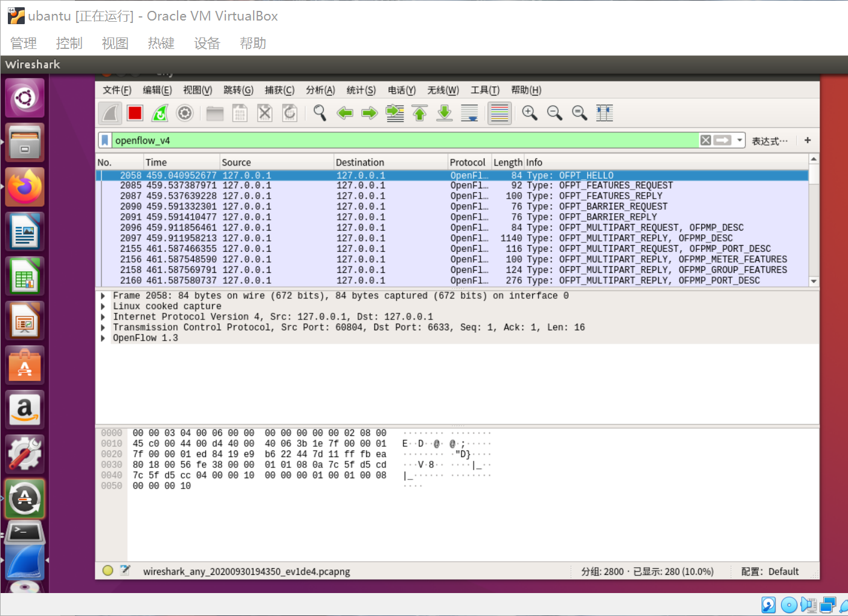Open Terminal from Ubuntu dock
Viewport: 848px width, 616px height.
click(x=25, y=533)
